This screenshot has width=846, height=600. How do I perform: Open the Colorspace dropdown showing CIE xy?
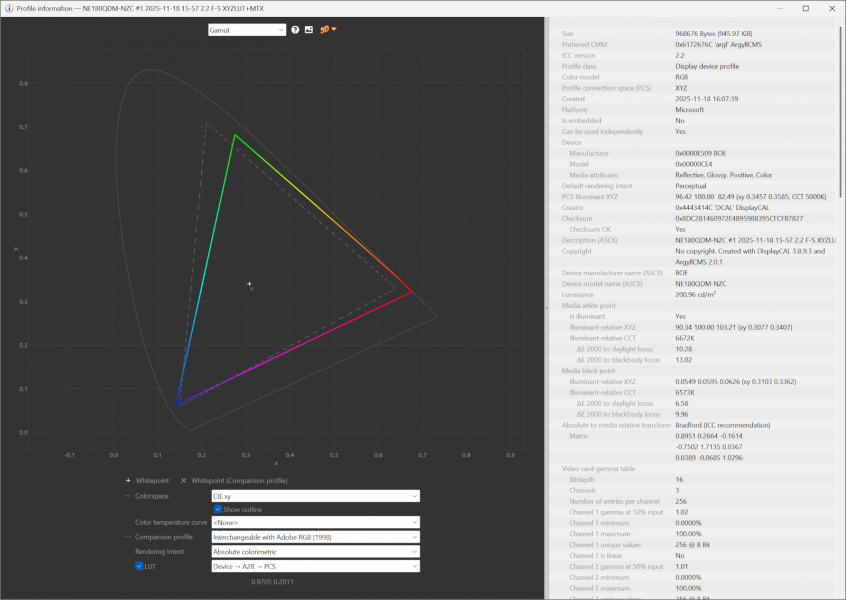(314, 495)
